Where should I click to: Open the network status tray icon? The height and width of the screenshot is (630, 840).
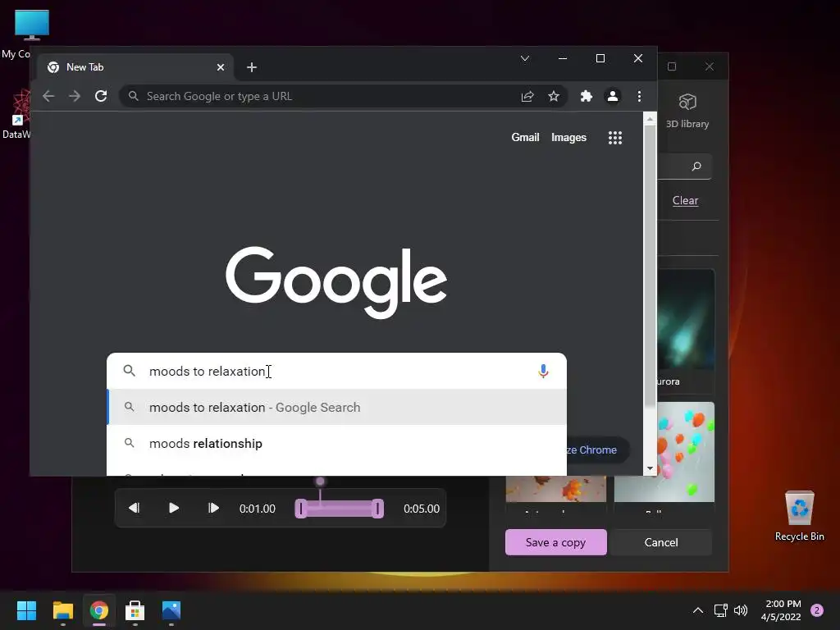(x=720, y=610)
